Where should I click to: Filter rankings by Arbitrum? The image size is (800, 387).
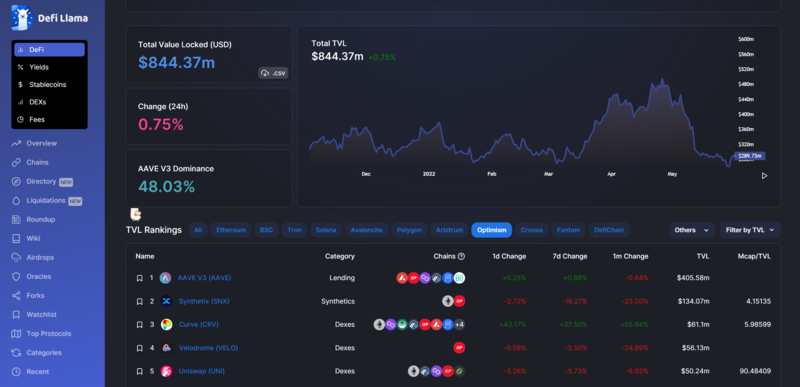point(449,230)
